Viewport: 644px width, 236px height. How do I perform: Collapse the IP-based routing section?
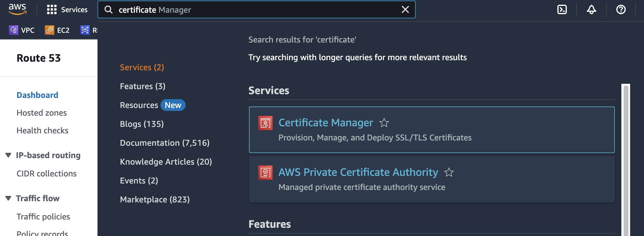pos(8,155)
